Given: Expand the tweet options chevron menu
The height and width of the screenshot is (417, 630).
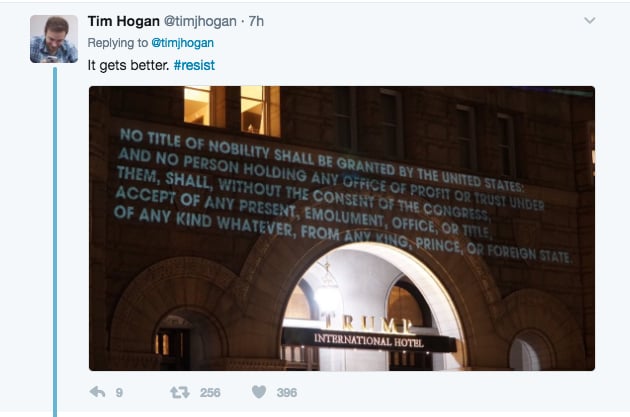Looking at the screenshot, I should click(589, 20).
